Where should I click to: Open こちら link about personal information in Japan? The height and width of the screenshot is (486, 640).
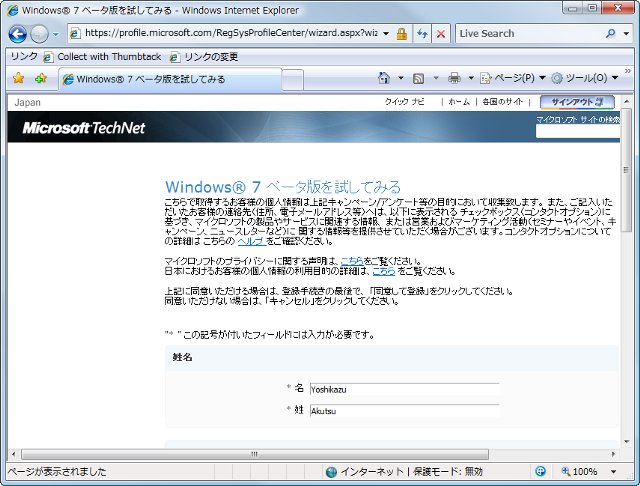coord(384,271)
